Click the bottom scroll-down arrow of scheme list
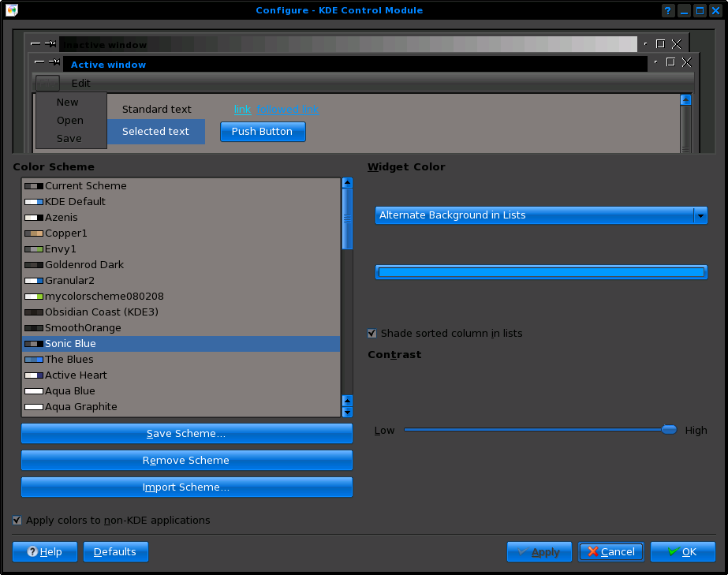Image resolution: width=728 pixels, height=575 pixels. 347,412
